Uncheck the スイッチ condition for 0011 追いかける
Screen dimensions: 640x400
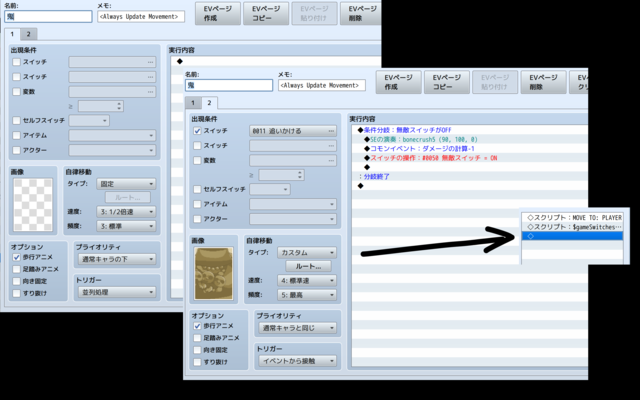[x=197, y=131]
